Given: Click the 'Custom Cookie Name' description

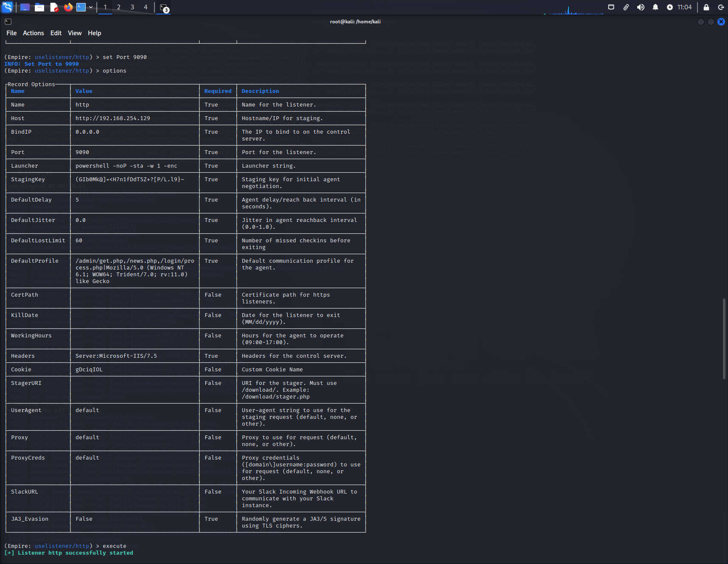Looking at the screenshot, I should point(272,370).
